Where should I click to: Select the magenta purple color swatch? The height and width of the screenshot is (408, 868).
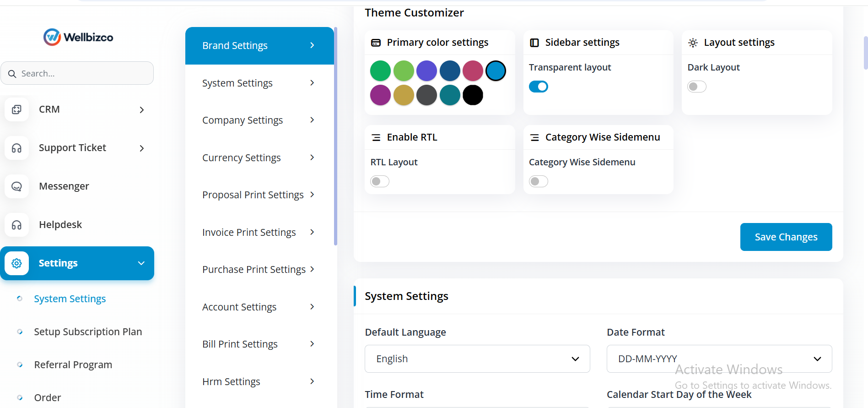coord(380,95)
